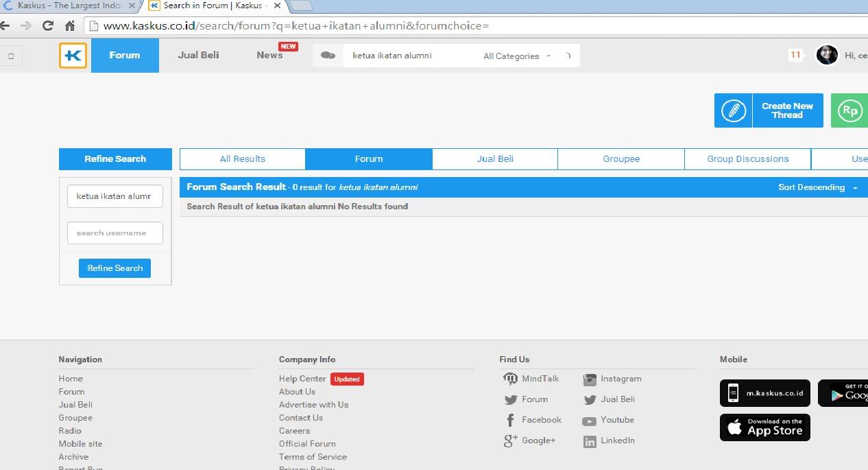Click the Facebook f icon
The height and width of the screenshot is (470, 868).
click(x=510, y=420)
